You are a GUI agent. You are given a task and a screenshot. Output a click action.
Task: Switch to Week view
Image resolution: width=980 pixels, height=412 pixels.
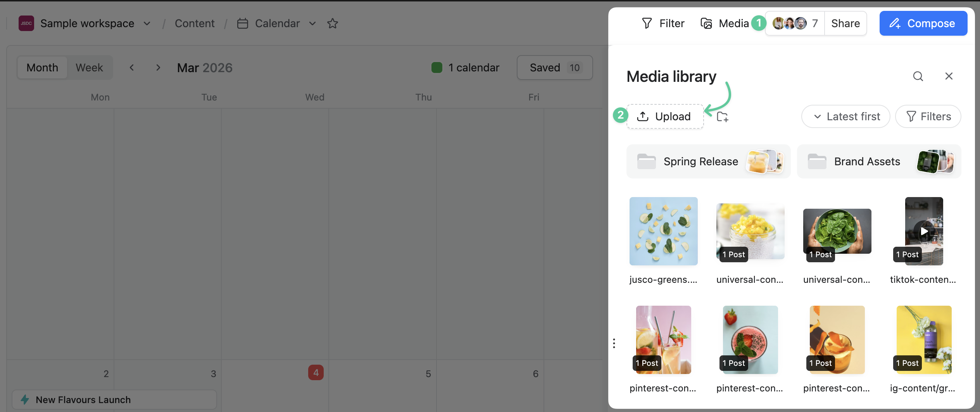click(x=89, y=68)
